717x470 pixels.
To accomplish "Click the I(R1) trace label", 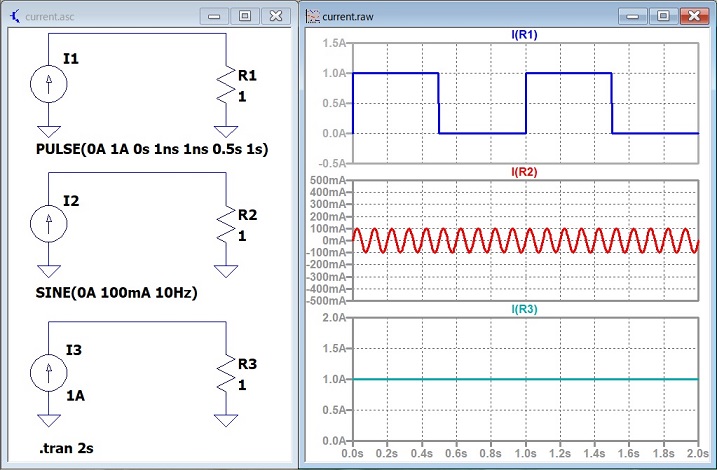I will point(524,35).
